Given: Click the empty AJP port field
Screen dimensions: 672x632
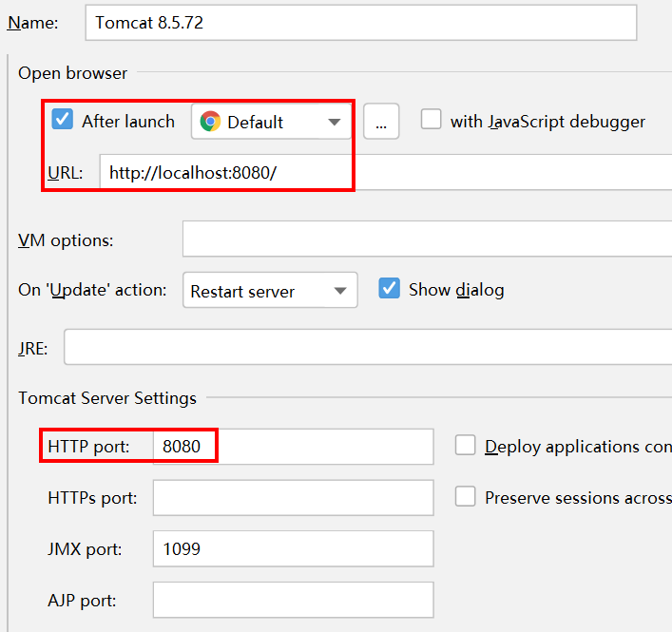Looking at the screenshot, I should [293, 600].
